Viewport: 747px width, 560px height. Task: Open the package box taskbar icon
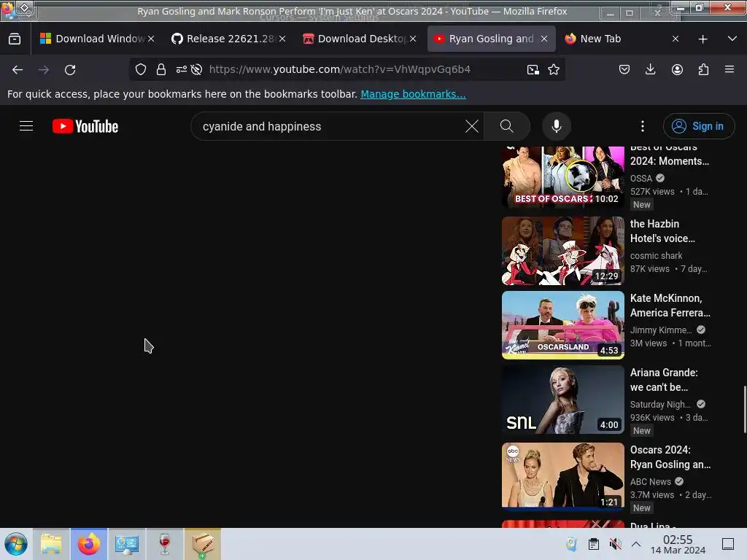click(x=203, y=544)
